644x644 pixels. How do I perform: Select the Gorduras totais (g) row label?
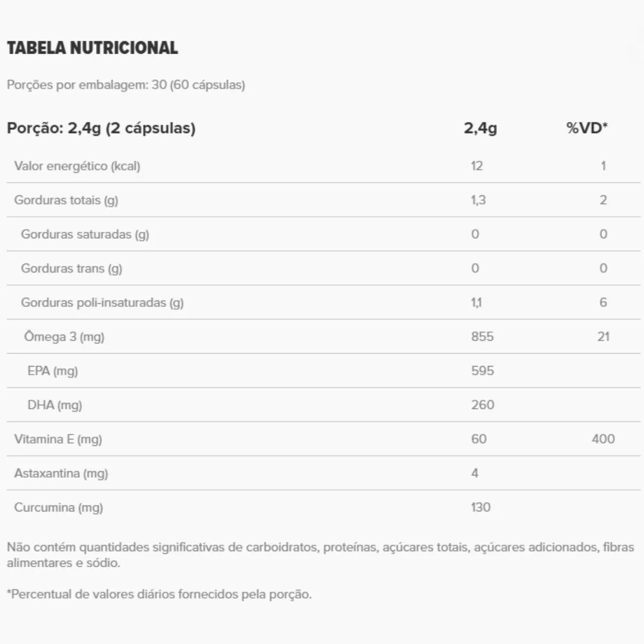(66, 200)
